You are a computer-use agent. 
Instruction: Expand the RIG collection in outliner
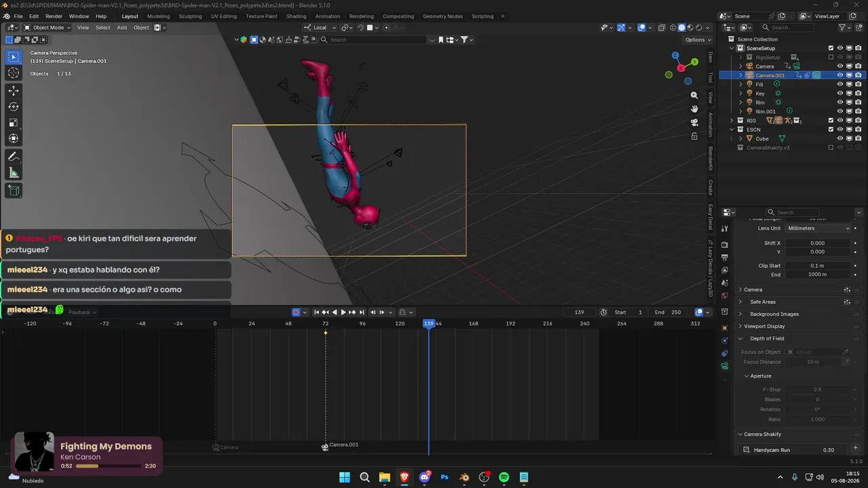point(732,121)
